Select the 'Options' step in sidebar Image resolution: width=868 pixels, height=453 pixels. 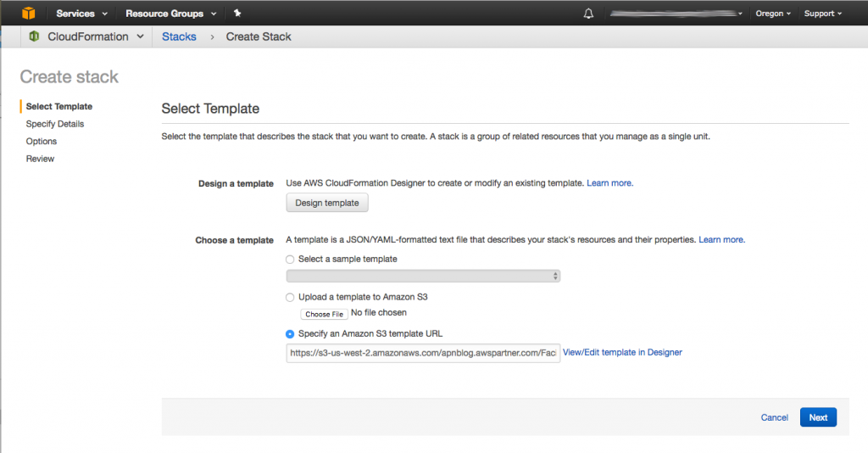click(41, 141)
